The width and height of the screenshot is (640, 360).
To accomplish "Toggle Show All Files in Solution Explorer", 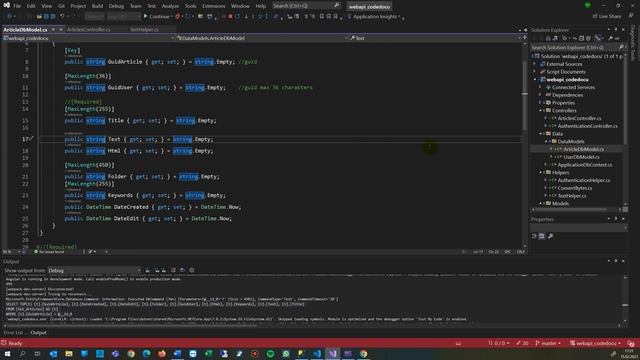I will (588, 38).
